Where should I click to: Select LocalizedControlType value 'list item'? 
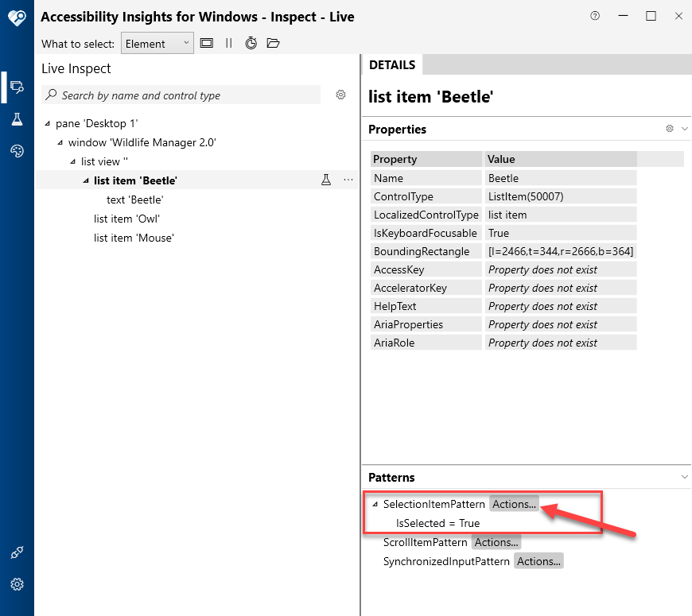[x=561, y=215]
